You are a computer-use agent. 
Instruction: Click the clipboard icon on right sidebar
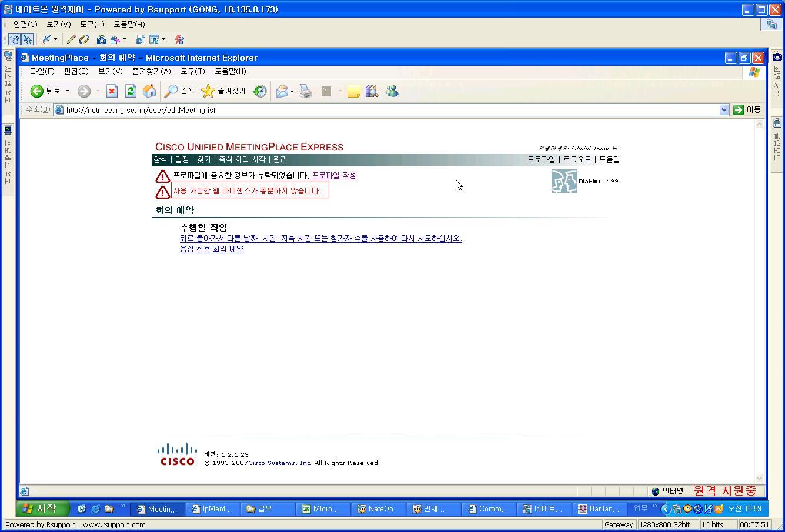pos(777,123)
